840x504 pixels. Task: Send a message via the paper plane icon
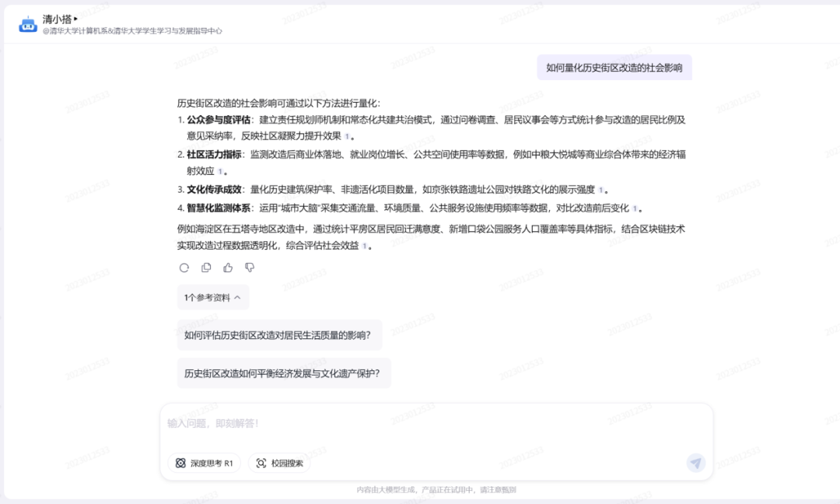[x=696, y=463]
